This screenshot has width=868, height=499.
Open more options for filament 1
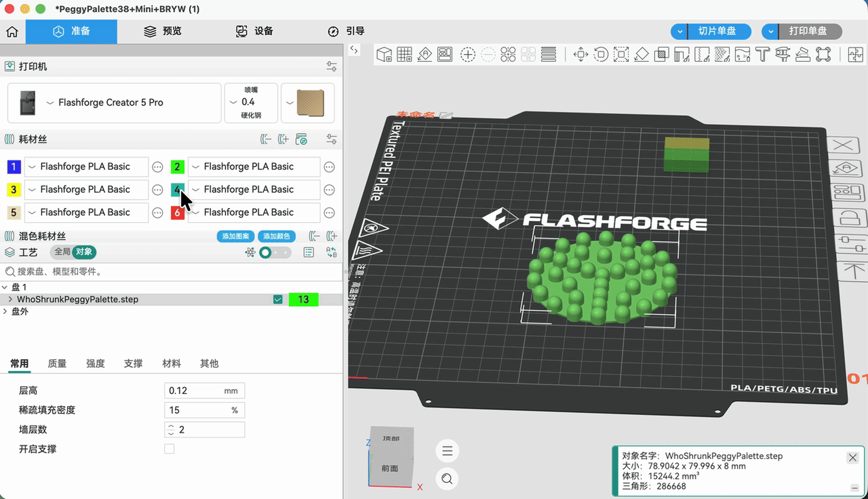pos(157,167)
